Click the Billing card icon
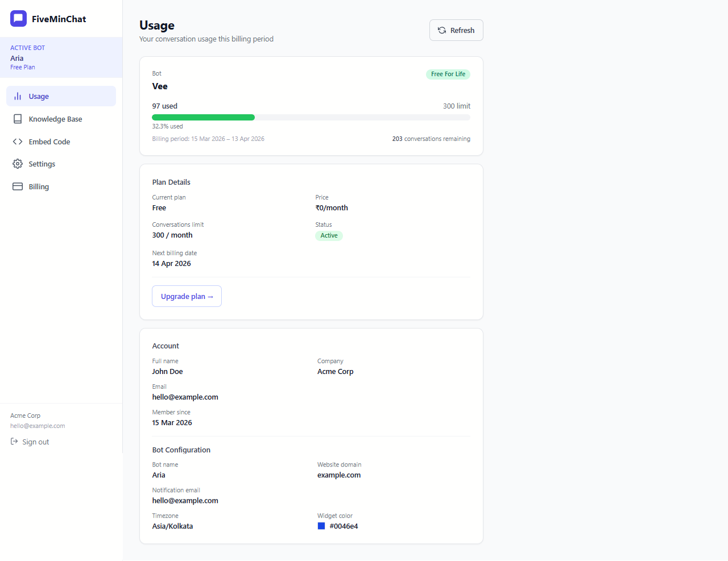This screenshot has width=728, height=561. 18,186
